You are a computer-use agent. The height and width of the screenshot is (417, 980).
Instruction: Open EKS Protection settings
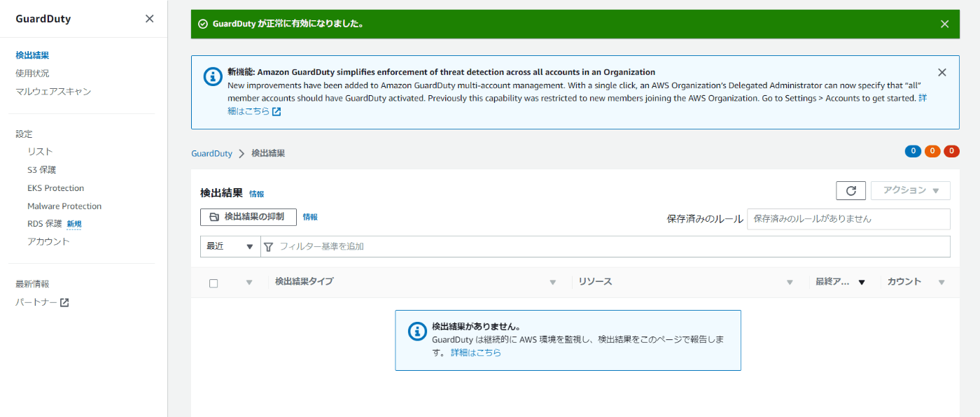(55, 188)
